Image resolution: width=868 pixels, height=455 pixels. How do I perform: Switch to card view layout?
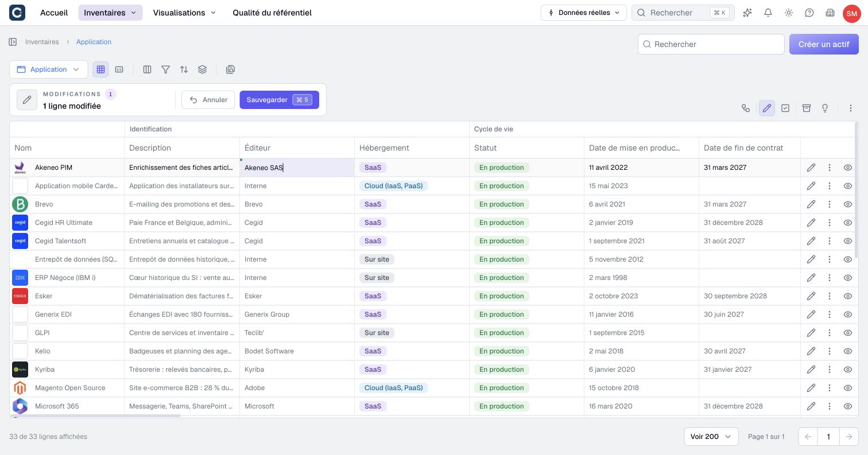point(119,69)
